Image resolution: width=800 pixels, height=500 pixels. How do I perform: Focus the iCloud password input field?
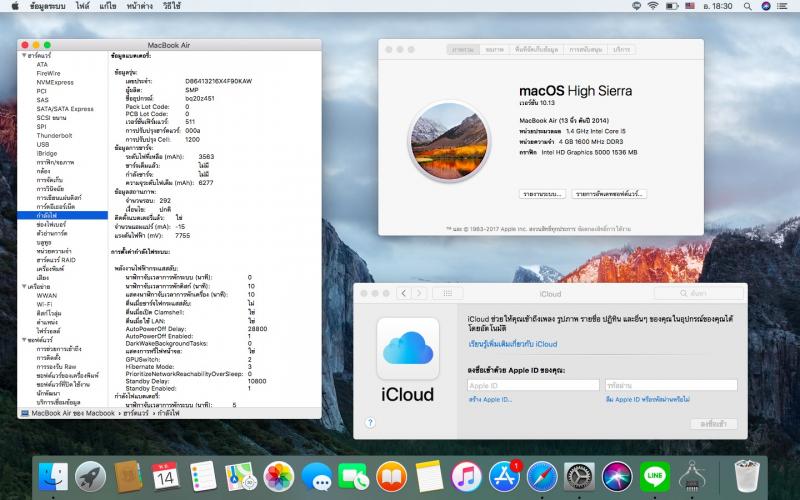[x=671, y=385]
